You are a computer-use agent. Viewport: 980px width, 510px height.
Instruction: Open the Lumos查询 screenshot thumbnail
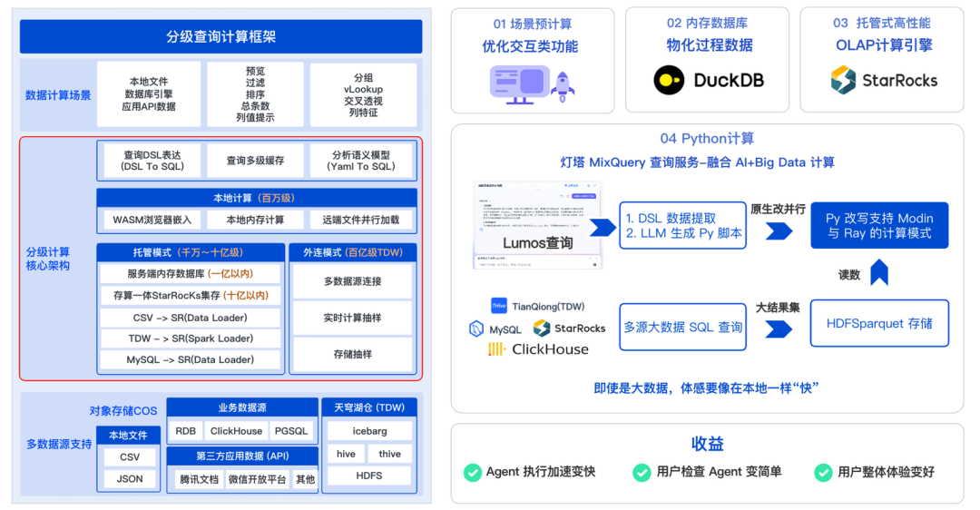pos(537,226)
